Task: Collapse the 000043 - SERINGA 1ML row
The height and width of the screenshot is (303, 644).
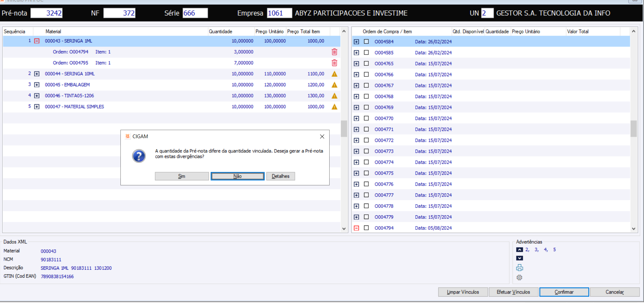Action: click(x=37, y=41)
